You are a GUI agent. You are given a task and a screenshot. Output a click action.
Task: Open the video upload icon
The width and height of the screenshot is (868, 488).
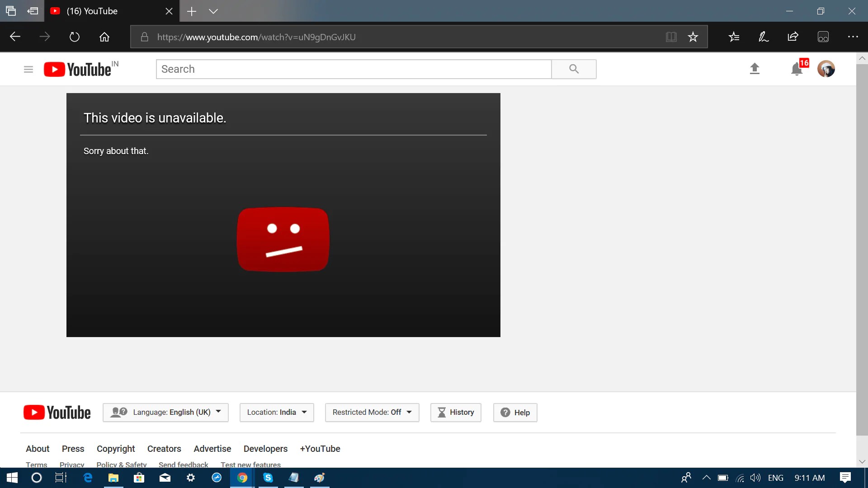[755, 69]
